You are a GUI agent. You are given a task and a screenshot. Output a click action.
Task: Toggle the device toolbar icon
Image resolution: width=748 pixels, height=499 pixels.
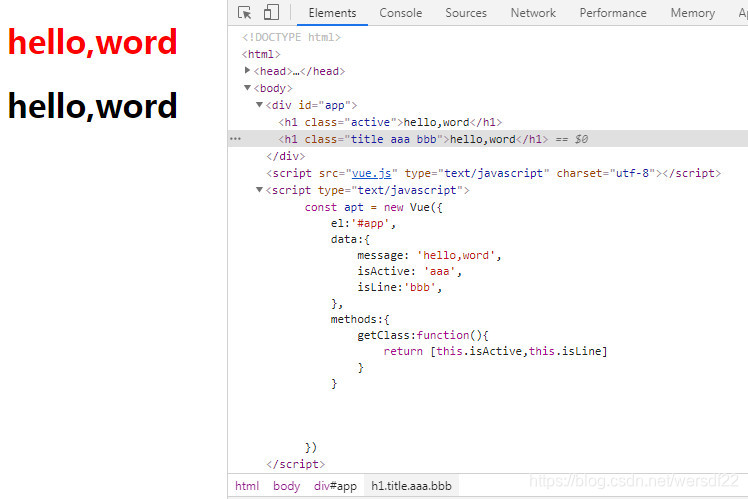(x=271, y=12)
